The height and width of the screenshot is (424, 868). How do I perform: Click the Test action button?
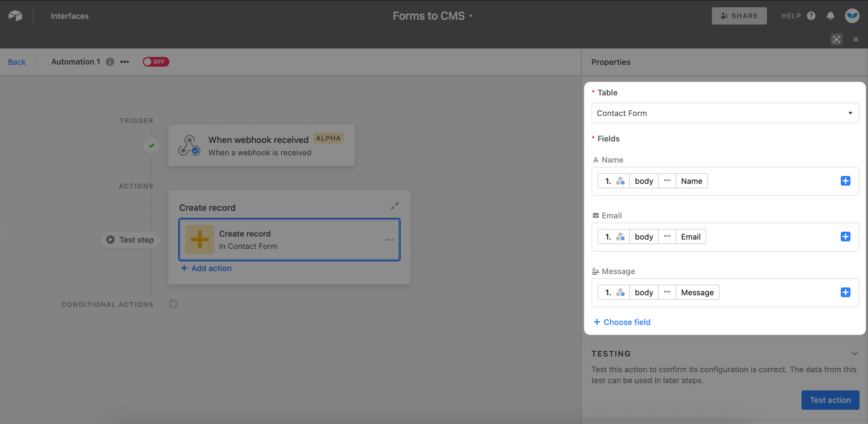[830, 400]
